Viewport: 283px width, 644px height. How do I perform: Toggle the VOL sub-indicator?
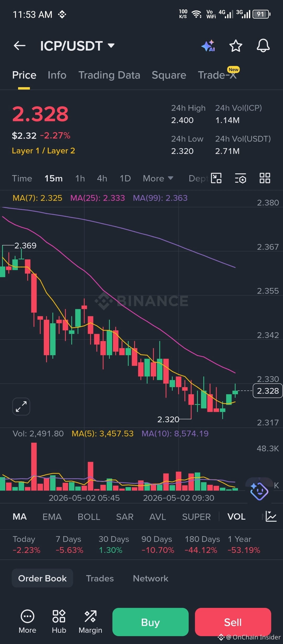[236, 517]
